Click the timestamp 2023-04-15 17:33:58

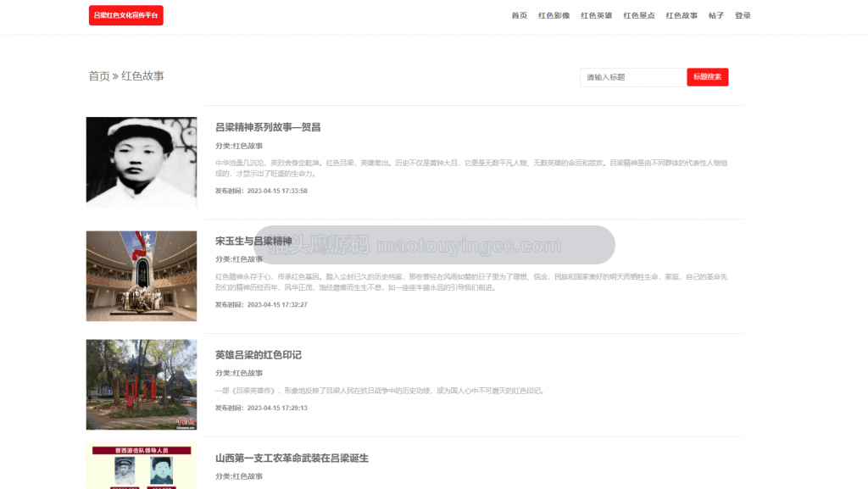pos(277,191)
